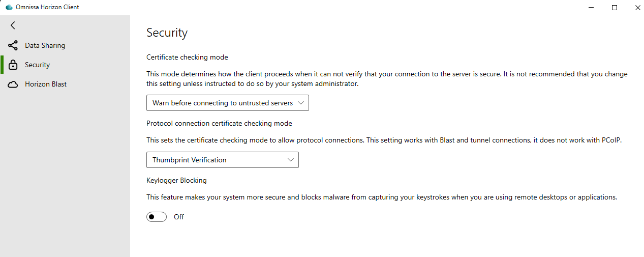Maximize the Horizon Client window

(x=615, y=8)
